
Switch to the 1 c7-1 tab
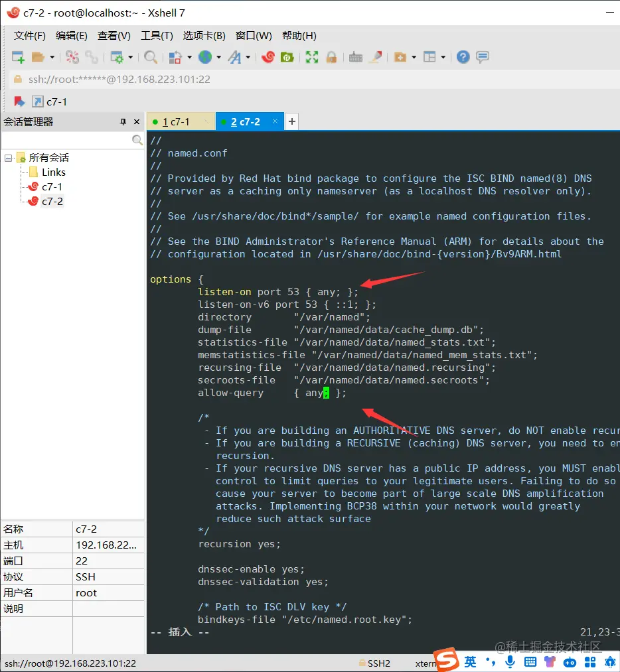point(180,121)
